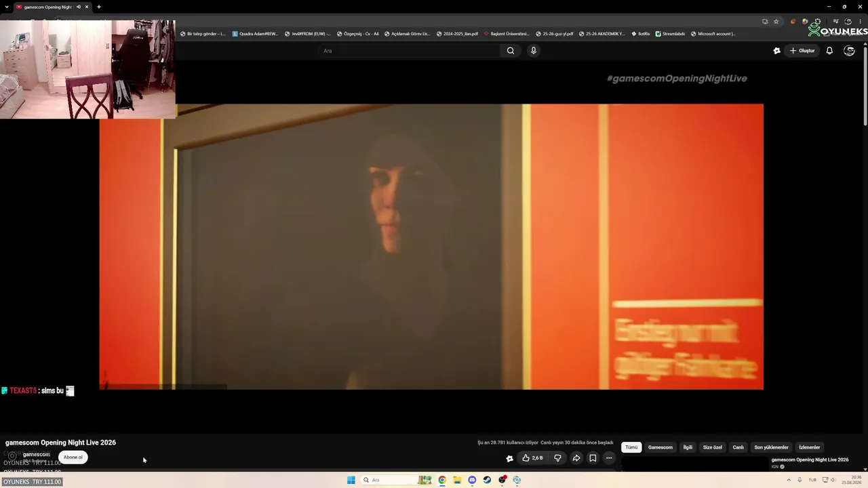Screen dimensions: 868x488
Task: Select the Gamescom filter chip
Action: [x=660, y=447]
